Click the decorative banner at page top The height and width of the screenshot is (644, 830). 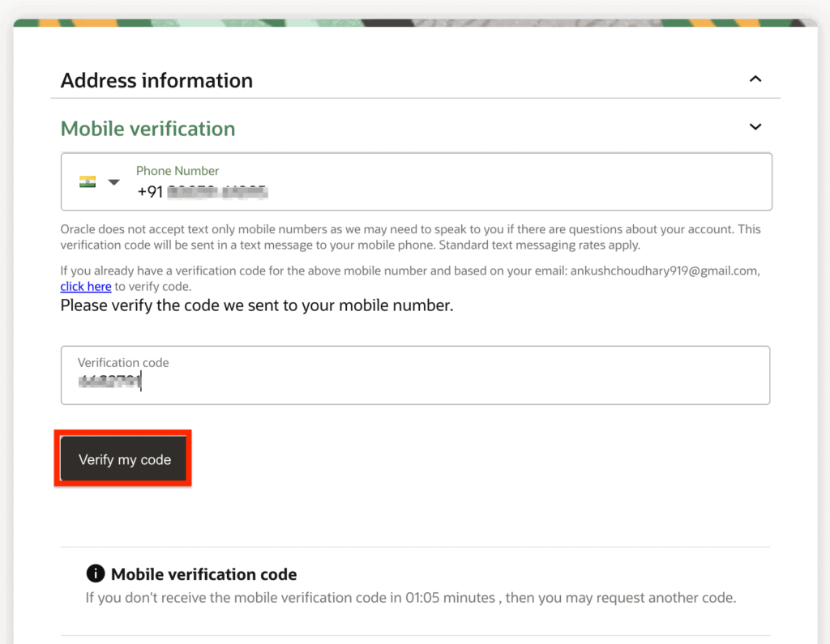[415, 23]
